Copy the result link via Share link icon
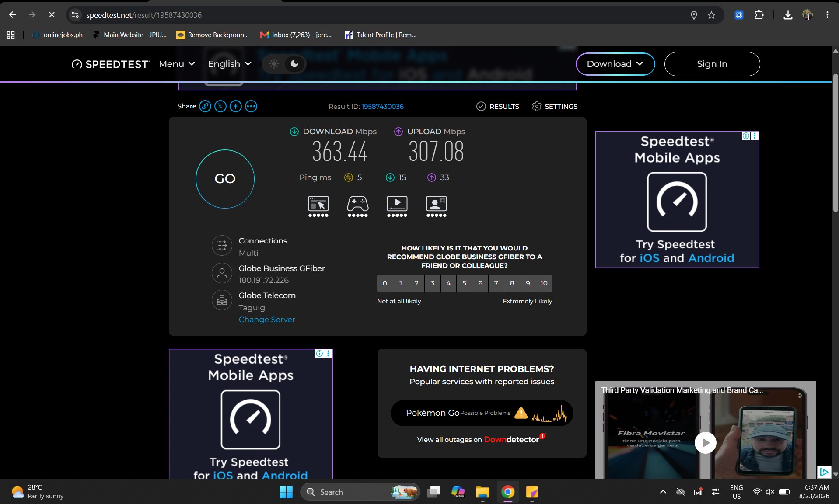This screenshot has height=504, width=839. 205,106
